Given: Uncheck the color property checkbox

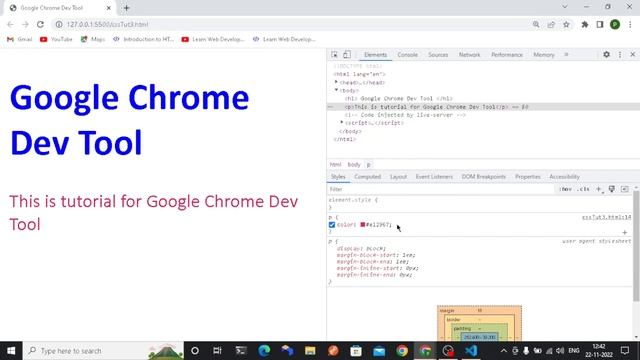Looking at the screenshot, I should click(332, 225).
